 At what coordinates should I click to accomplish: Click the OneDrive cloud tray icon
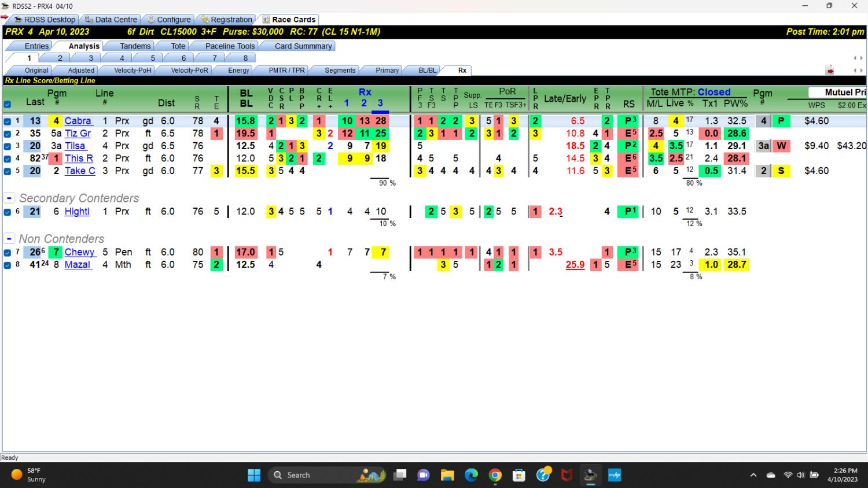pyautogui.click(x=771, y=475)
